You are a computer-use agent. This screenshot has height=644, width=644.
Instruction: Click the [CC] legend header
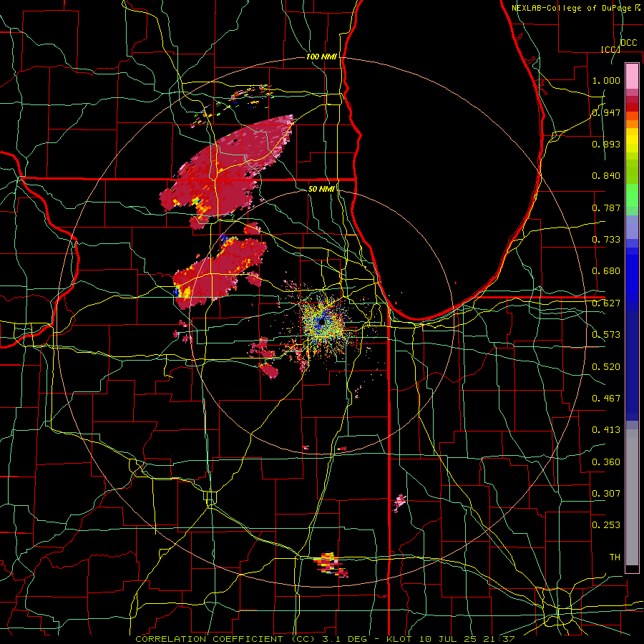pyautogui.click(x=610, y=49)
